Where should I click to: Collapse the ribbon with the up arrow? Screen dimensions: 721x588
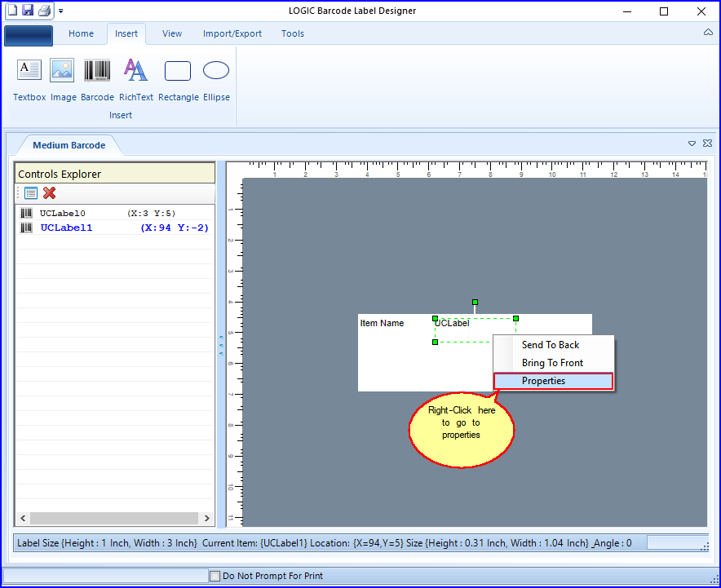pyautogui.click(x=708, y=32)
